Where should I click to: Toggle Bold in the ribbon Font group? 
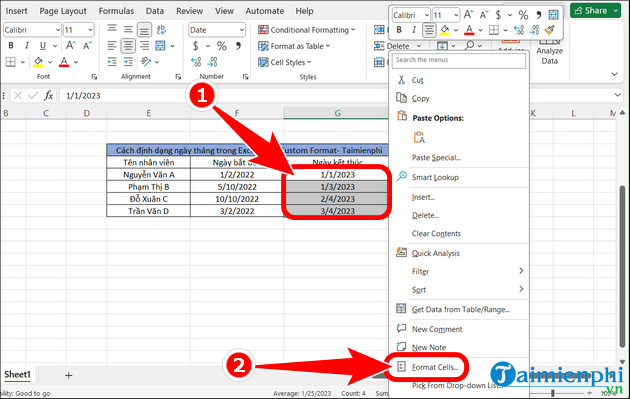pyautogui.click(x=11, y=45)
